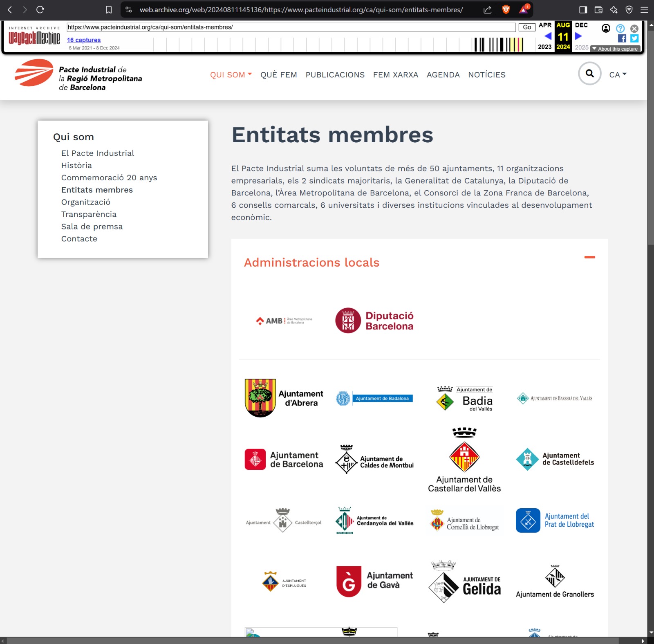Open the Castellar del Vallès logo
This screenshot has height=644, width=654.
(x=464, y=460)
